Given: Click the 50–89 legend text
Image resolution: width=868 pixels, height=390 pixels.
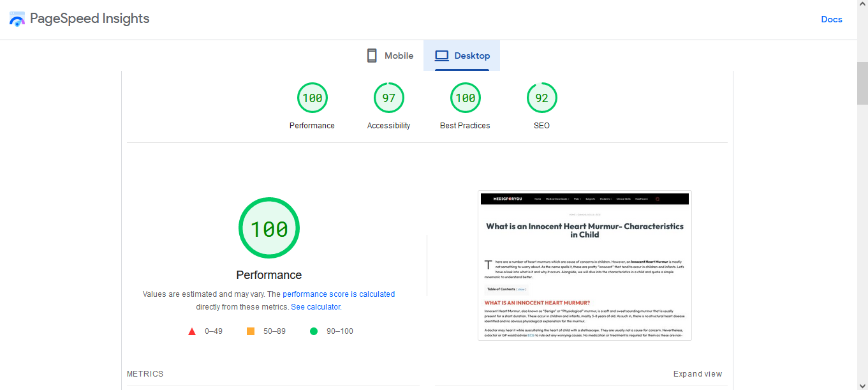Looking at the screenshot, I should (x=274, y=331).
